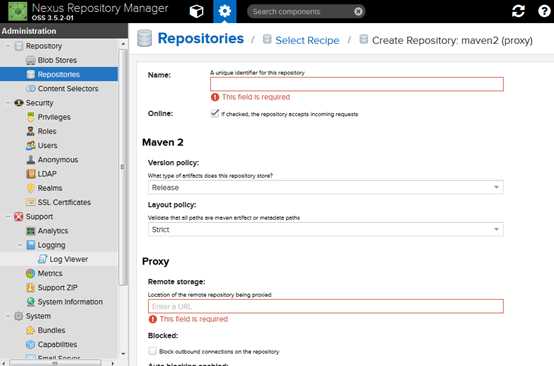Click the Logging icon
The width and height of the screenshot is (554, 366).
pyautogui.click(x=31, y=245)
